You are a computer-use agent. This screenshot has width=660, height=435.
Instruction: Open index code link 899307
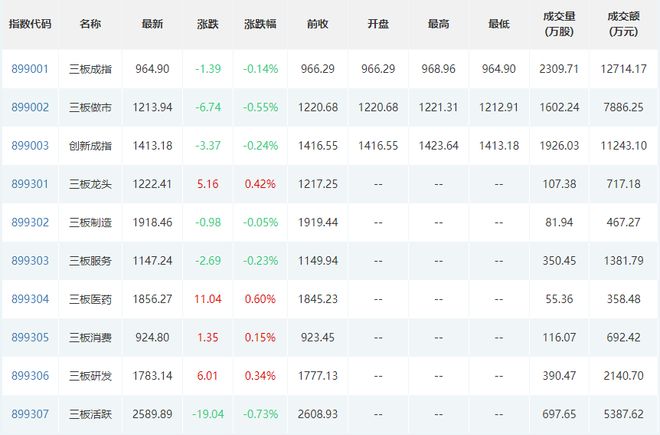tap(30, 414)
